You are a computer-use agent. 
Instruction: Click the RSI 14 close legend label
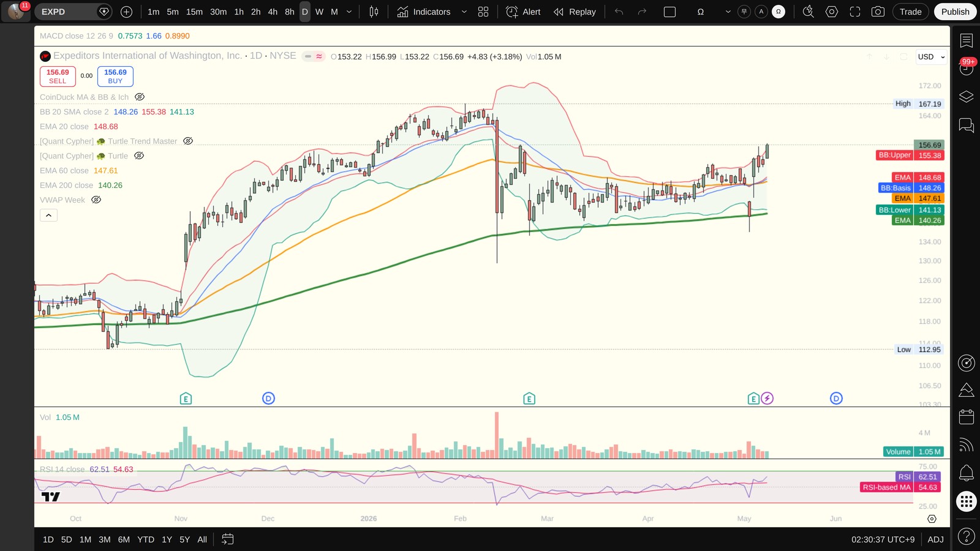62,470
